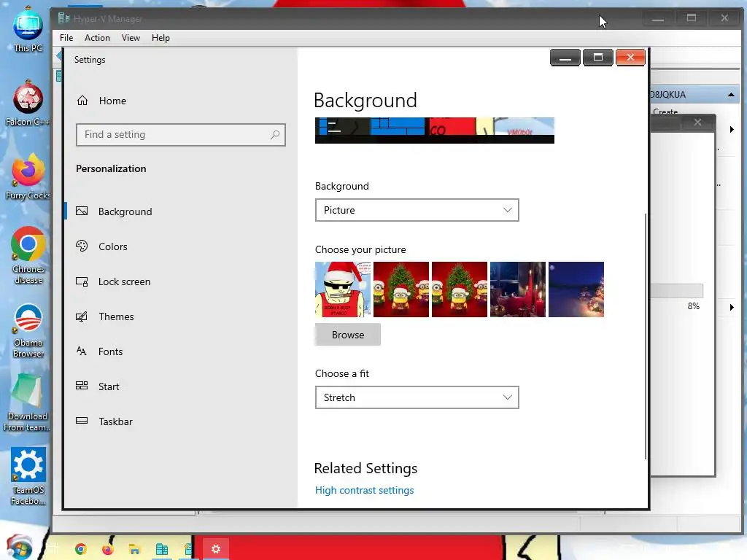Open High contrast settings link
This screenshot has width=747, height=560.
[x=365, y=490]
